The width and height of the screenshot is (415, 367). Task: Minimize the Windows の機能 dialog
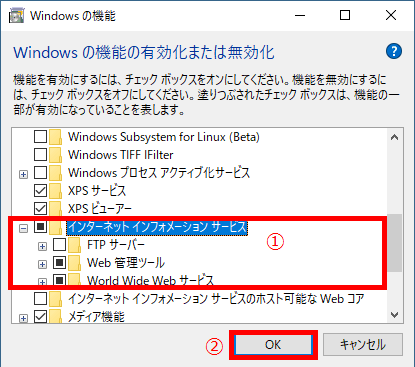coord(300,16)
